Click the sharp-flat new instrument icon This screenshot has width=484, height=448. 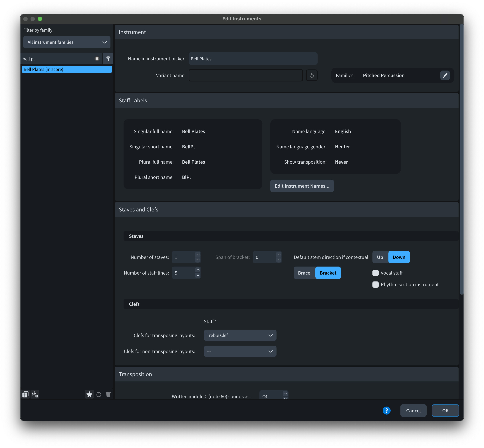click(x=35, y=394)
